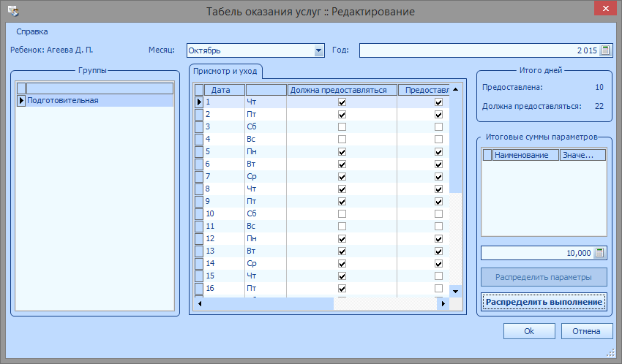
Task: Click the table scroll down arrow
Action: [x=455, y=292]
